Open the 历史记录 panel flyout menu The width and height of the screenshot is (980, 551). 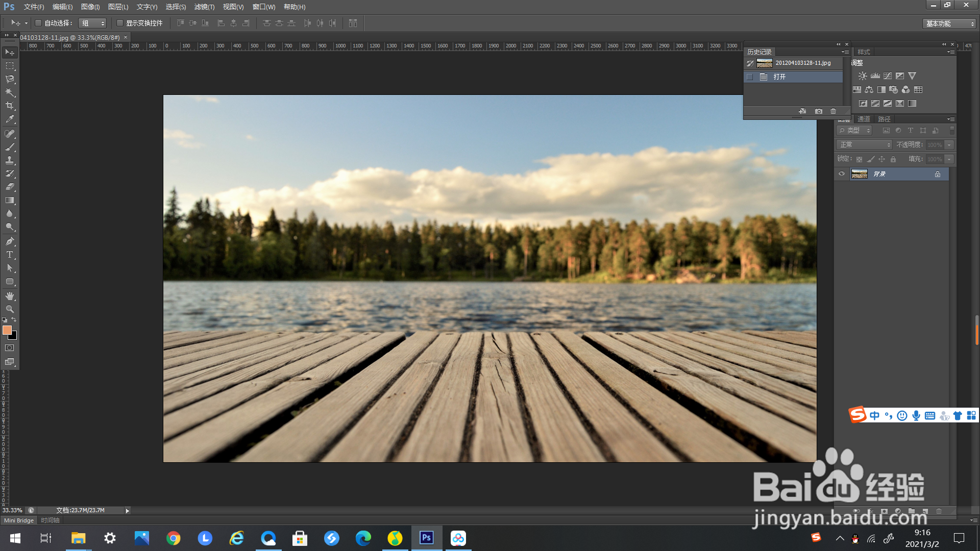(x=845, y=52)
